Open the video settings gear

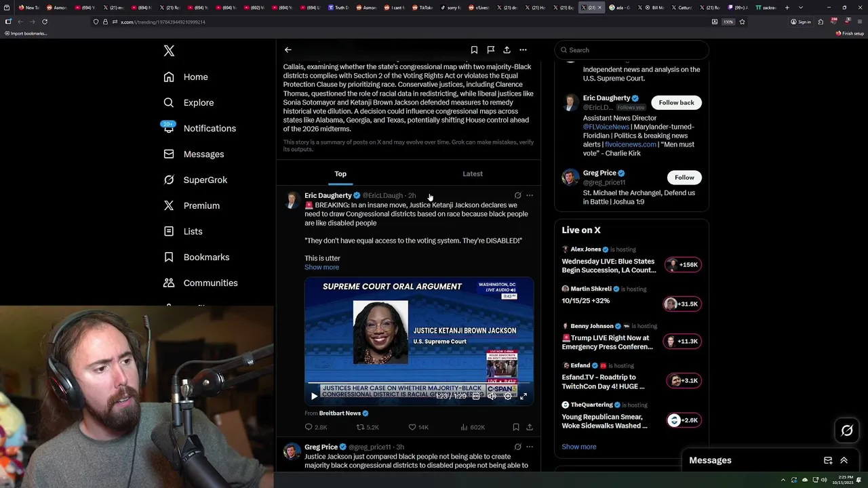[x=507, y=396]
